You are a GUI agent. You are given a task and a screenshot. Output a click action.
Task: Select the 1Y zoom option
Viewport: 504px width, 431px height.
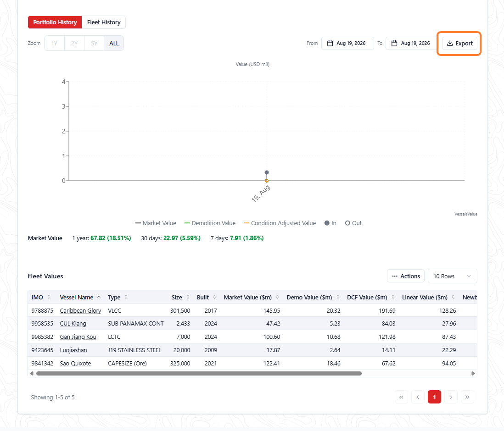pyautogui.click(x=54, y=44)
